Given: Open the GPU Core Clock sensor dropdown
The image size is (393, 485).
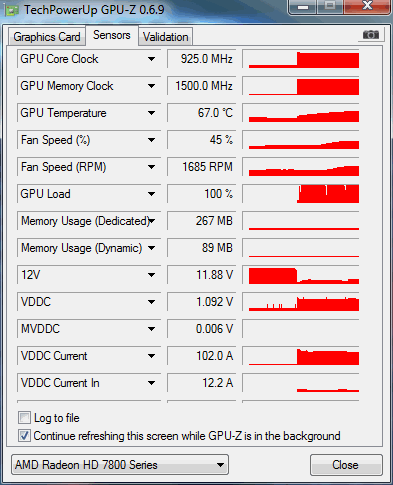Looking at the screenshot, I should coord(151,59).
